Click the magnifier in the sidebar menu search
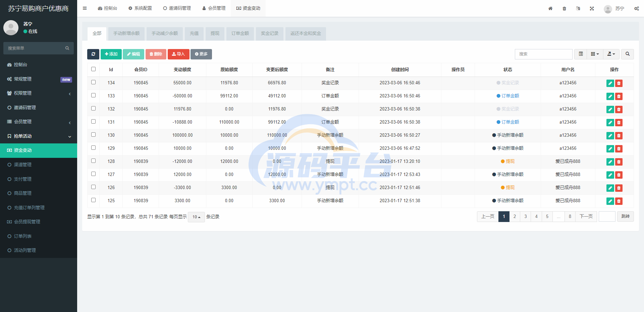Screen dimensions: 644x312 coord(67,48)
